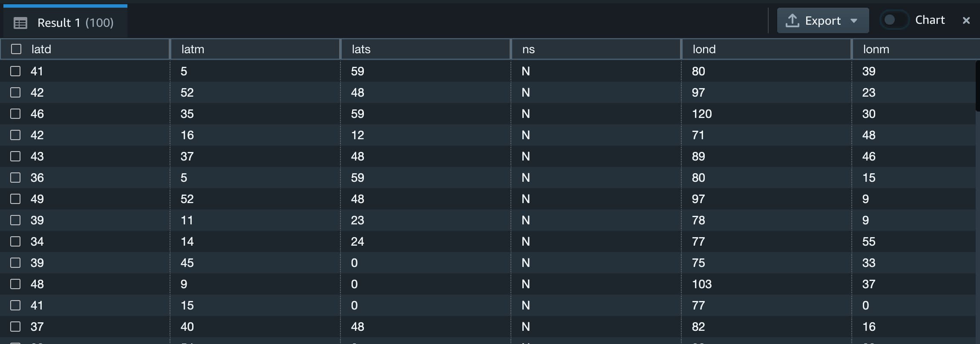Tick checkbox for row latd 34
Viewport: 980px width, 344px height.
point(15,241)
